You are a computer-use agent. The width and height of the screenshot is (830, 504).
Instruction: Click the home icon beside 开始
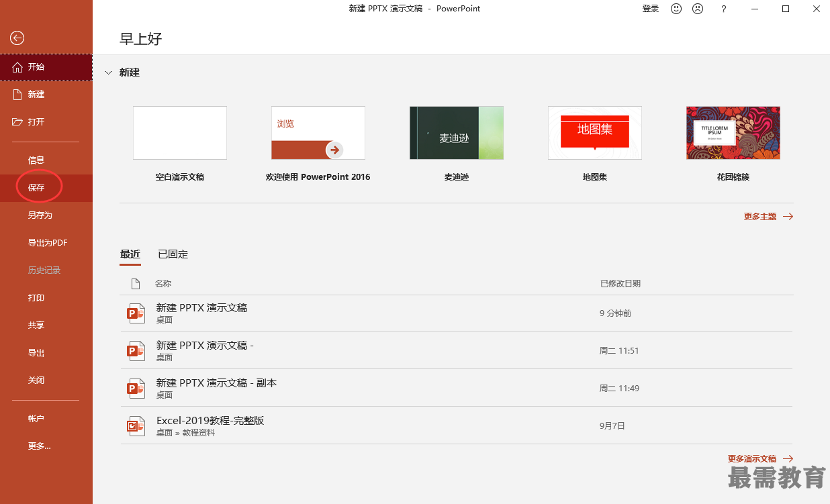tap(17, 67)
